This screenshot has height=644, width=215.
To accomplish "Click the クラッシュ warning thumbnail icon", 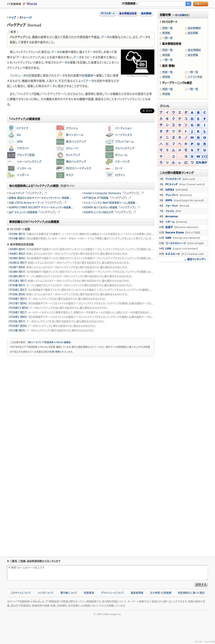I will (60, 128).
